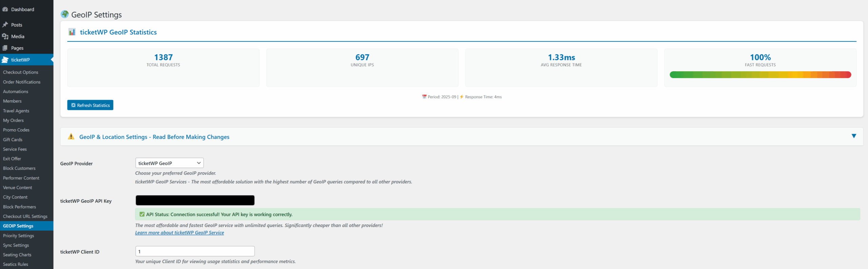Click the ticketWP menu icon
The height and width of the screenshot is (269, 868).
coord(5,60)
